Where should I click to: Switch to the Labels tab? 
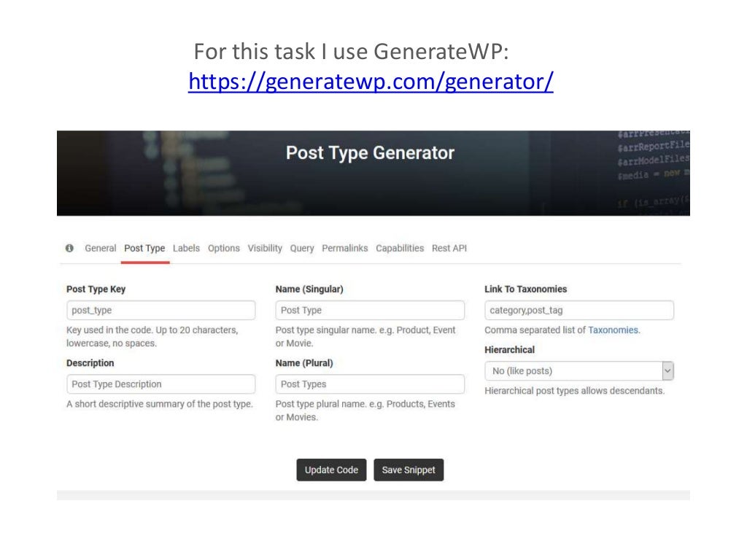(186, 248)
